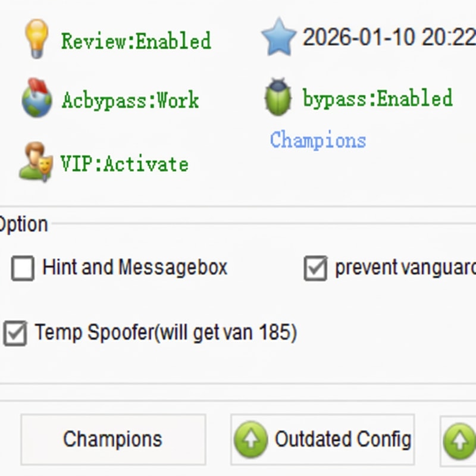Click the Acbypass:Work status text
This screenshot has height=476, width=476.
(130, 100)
